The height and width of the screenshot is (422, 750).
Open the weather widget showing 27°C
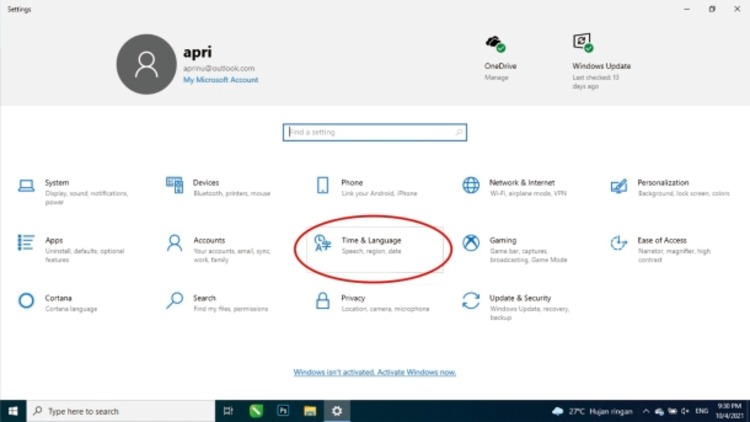coord(592,411)
